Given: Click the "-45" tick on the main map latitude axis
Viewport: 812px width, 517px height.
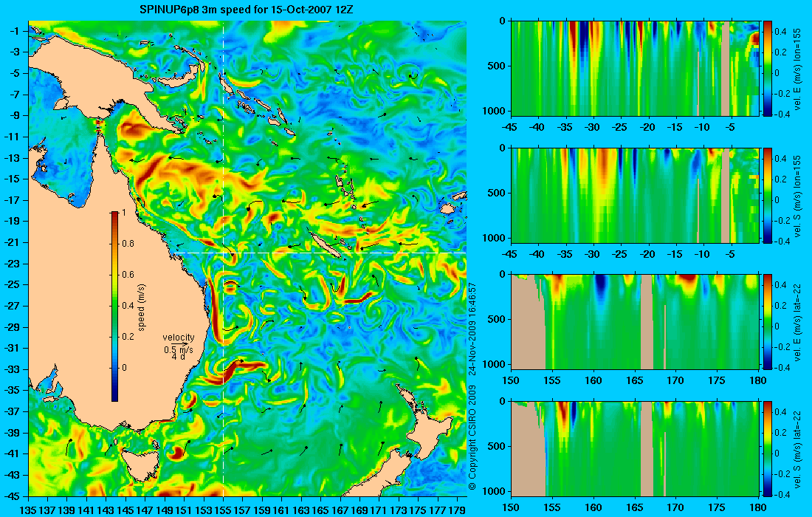Looking at the screenshot, I should (x=11, y=496).
